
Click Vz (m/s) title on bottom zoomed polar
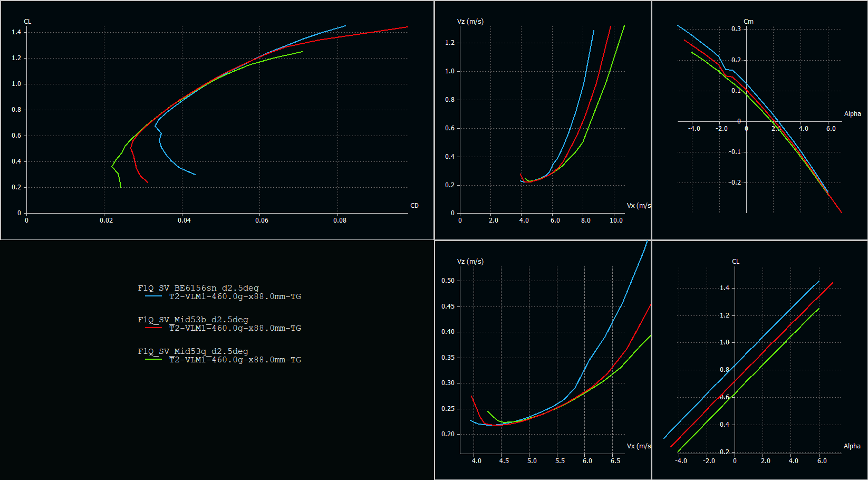pyautogui.click(x=470, y=262)
